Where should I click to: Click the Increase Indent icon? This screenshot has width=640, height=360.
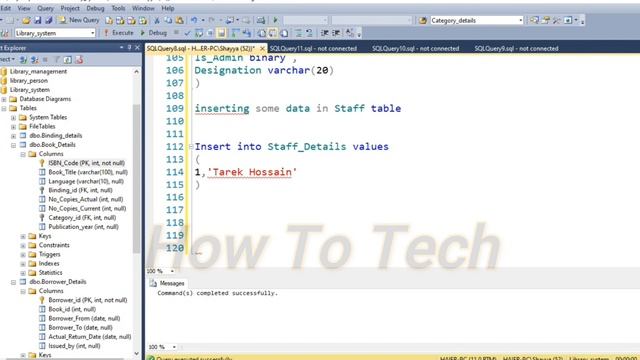(336, 33)
